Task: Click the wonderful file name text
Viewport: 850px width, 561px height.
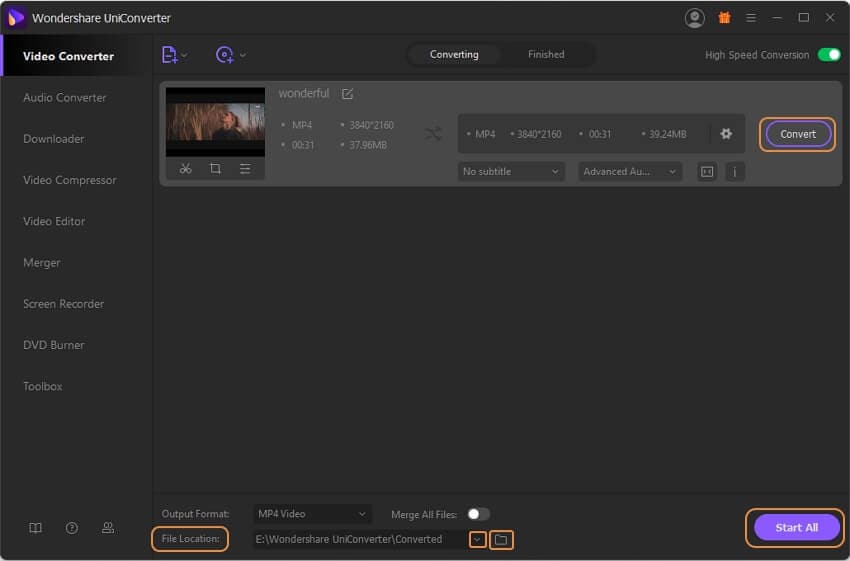Action: tap(304, 93)
